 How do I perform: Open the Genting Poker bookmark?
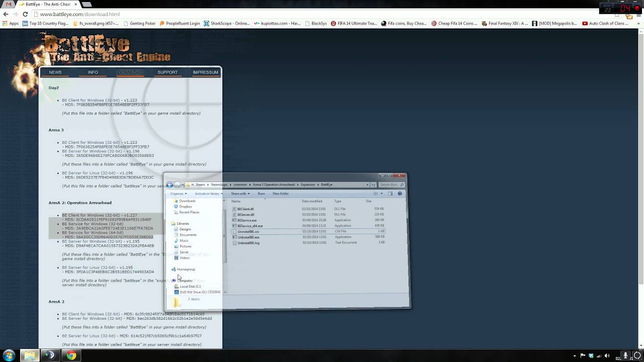coord(139,23)
